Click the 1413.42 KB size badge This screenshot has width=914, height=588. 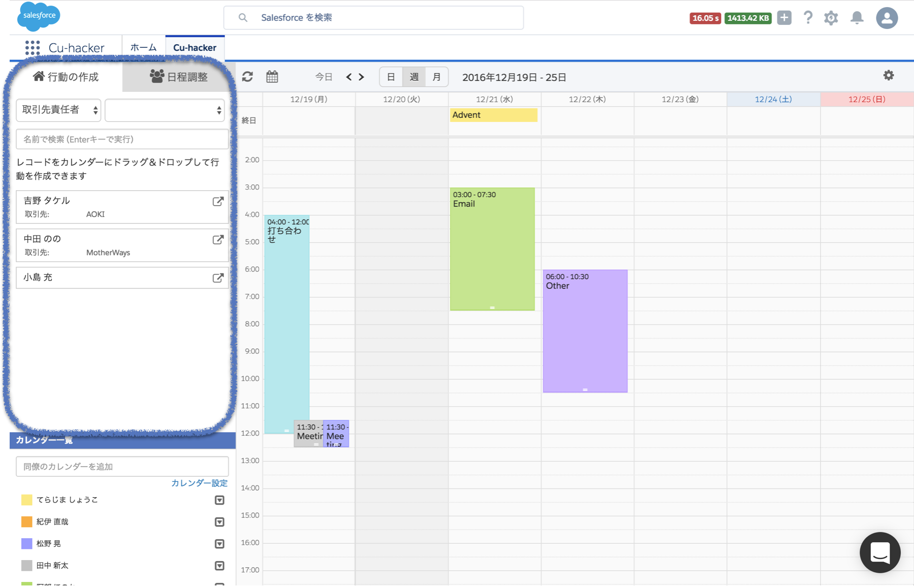click(748, 18)
